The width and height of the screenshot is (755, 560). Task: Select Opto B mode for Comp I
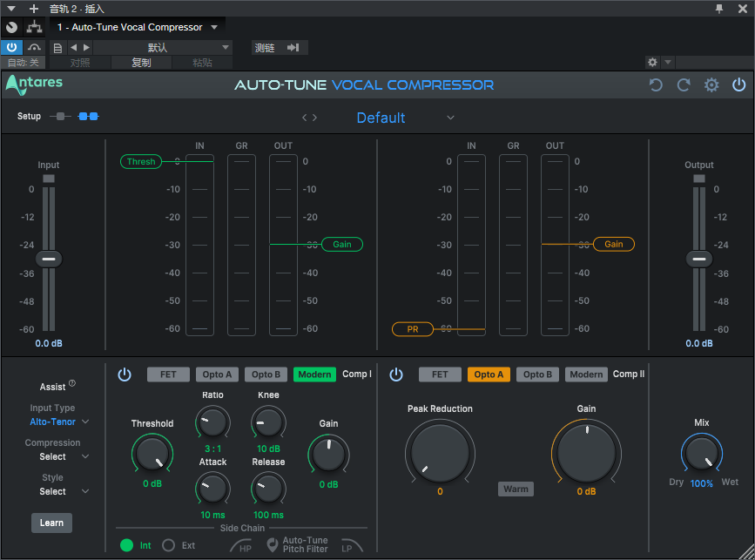coord(266,374)
